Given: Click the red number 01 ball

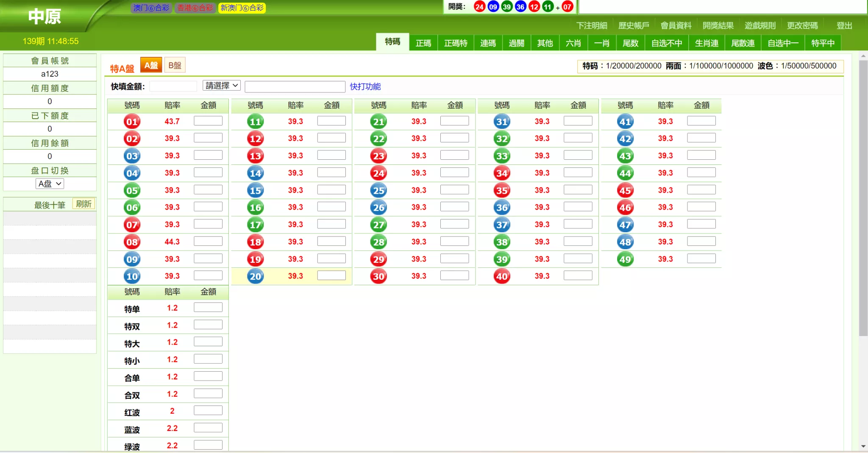Looking at the screenshot, I should pos(132,122).
